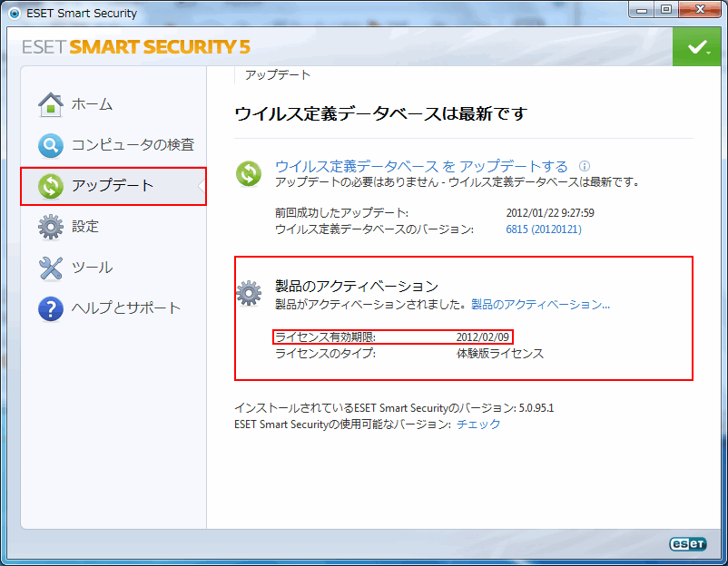Viewport: 728px width, 566px height.
Task: Open the 設定 section
Action: coord(85,227)
